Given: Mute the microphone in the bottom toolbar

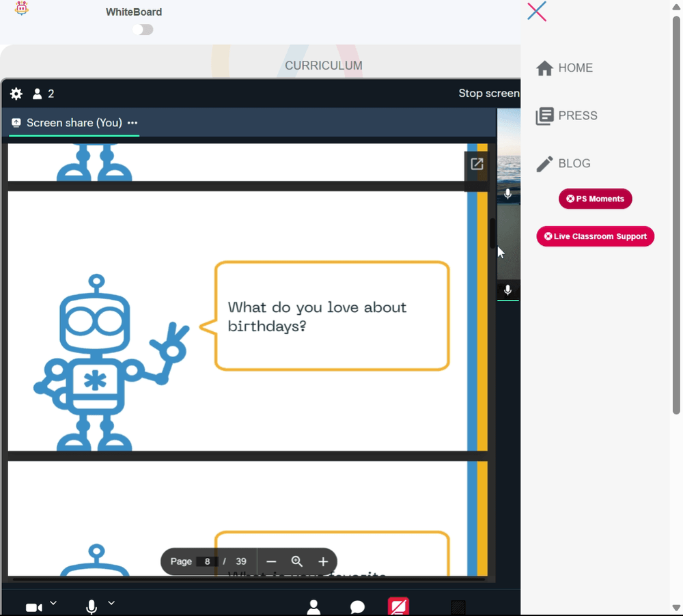Looking at the screenshot, I should [x=92, y=607].
